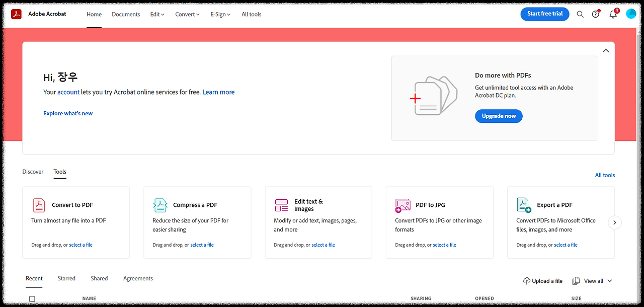Click the Upgrade now button
This screenshot has width=644, height=307.
click(499, 116)
